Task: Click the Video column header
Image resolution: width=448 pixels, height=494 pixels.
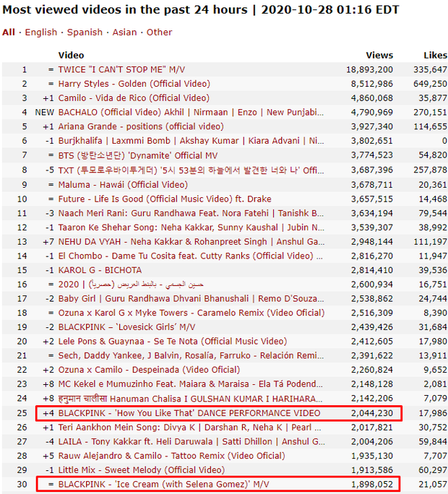Action: tap(72, 55)
